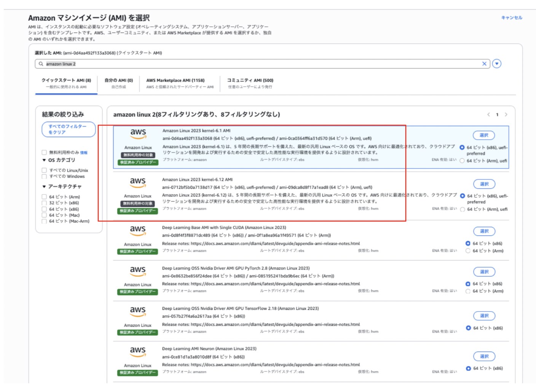This screenshot has height=392, width=536.
Task: Click the aws logo of the TensorFlow 2.18 AMI
Action: point(138,312)
